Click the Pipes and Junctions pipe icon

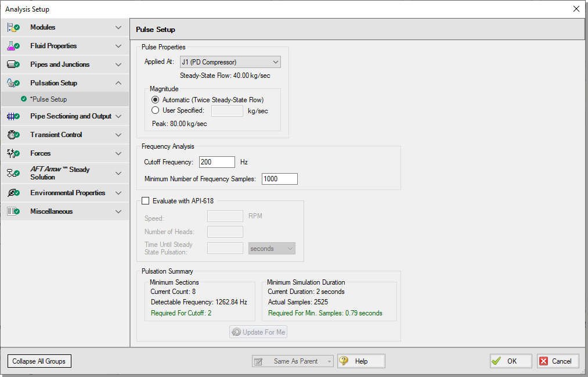pyautogui.click(x=13, y=64)
